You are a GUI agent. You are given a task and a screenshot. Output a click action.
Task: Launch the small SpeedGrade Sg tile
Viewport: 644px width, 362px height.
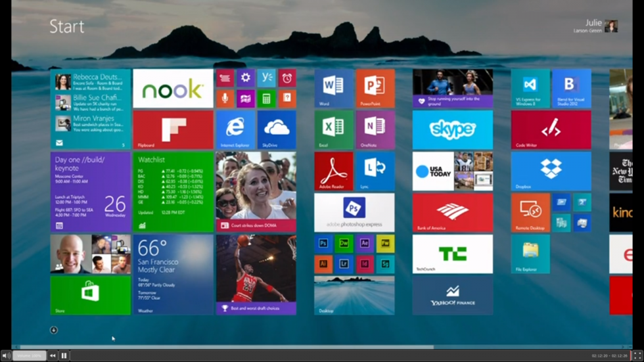point(385,264)
